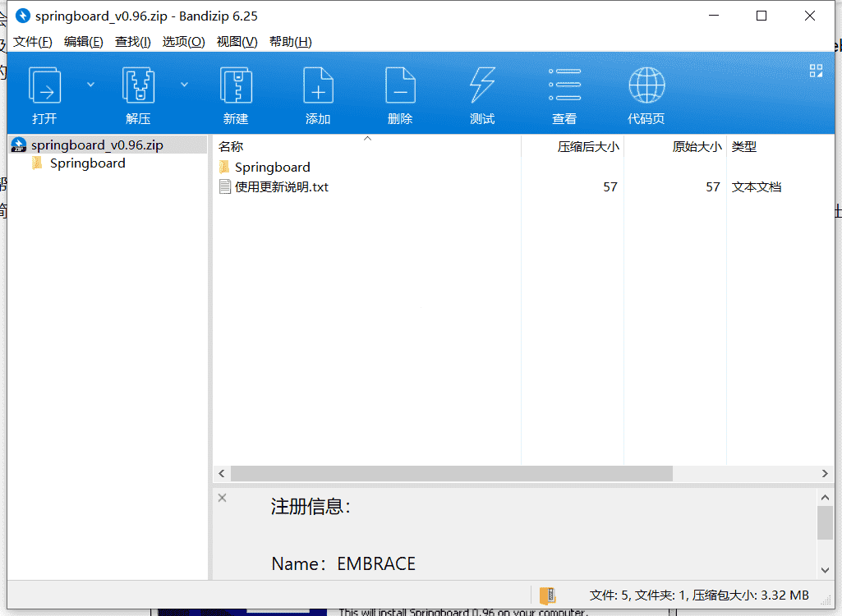Click the Extract (解压) toolbar icon
Viewport: 842px width, 616px height.
point(139,85)
